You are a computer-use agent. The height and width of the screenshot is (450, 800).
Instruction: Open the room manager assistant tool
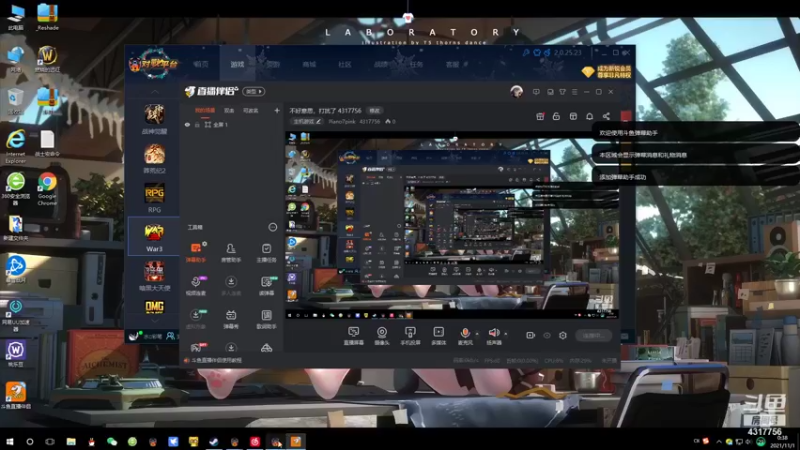[231, 252]
